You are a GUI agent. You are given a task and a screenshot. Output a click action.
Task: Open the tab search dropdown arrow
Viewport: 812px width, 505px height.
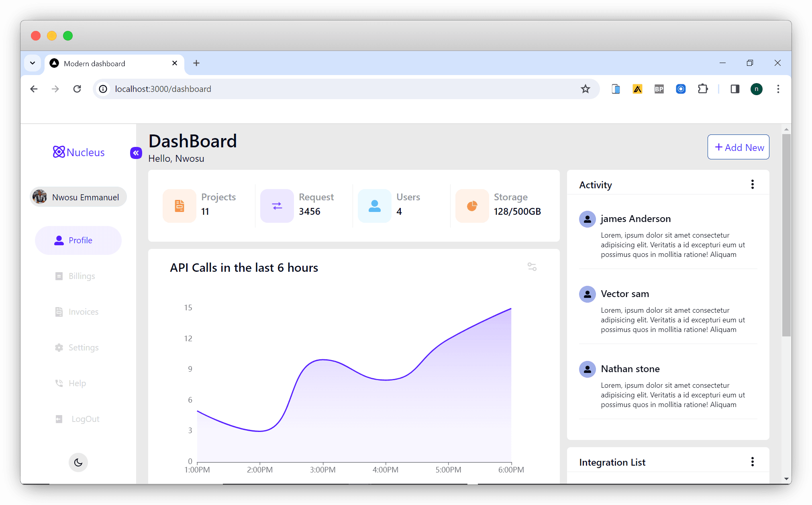tap(33, 63)
